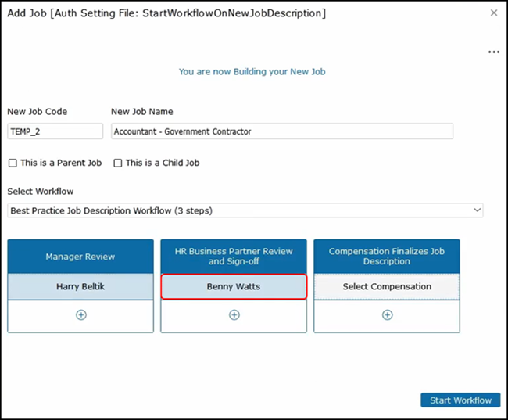The height and width of the screenshot is (420, 508).
Task: Select Harry Beltik as manager reviewer
Action: [80, 287]
